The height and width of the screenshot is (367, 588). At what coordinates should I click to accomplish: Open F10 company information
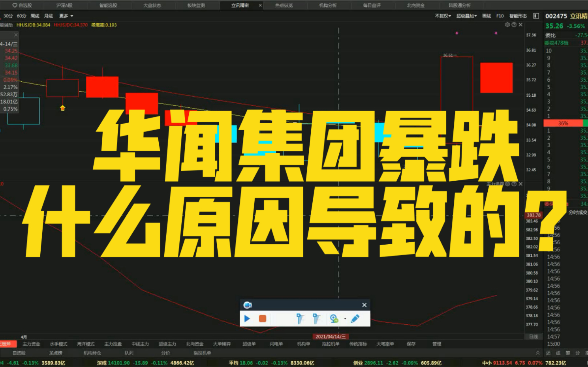500,16
